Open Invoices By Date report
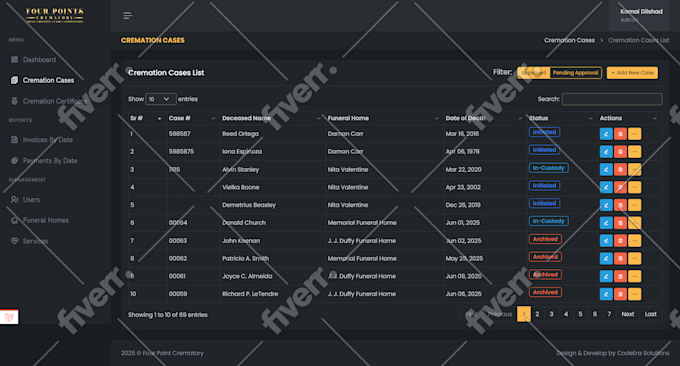Image resolution: width=680 pixels, height=366 pixels. 48,140
